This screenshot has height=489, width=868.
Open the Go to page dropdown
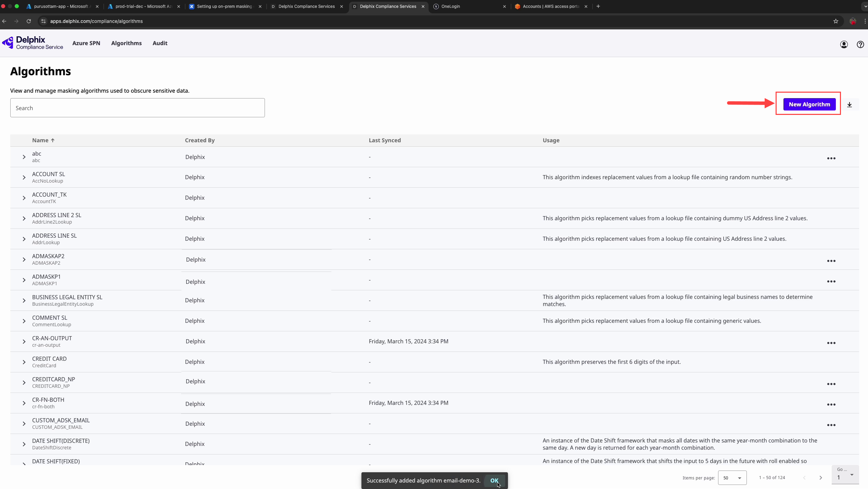(845, 475)
